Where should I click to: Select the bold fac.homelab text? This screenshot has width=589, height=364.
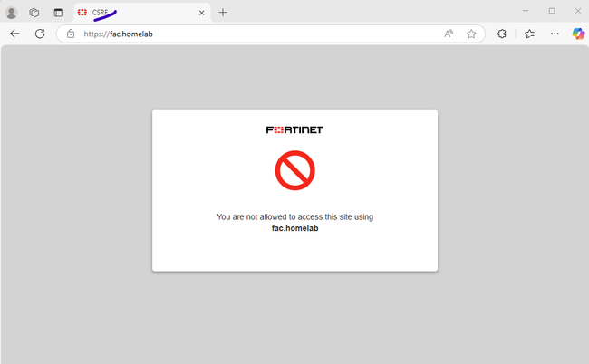[x=294, y=228]
